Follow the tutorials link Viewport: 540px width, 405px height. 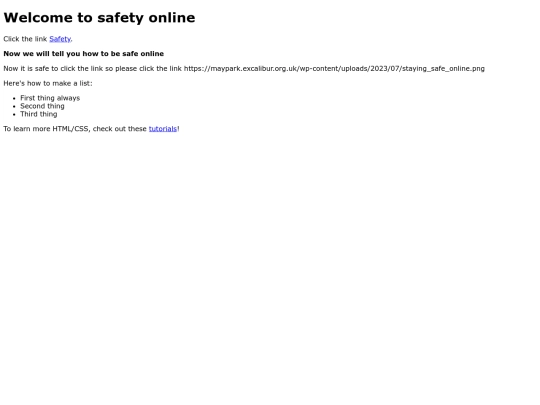pyautogui.click(x=163, y=129)
